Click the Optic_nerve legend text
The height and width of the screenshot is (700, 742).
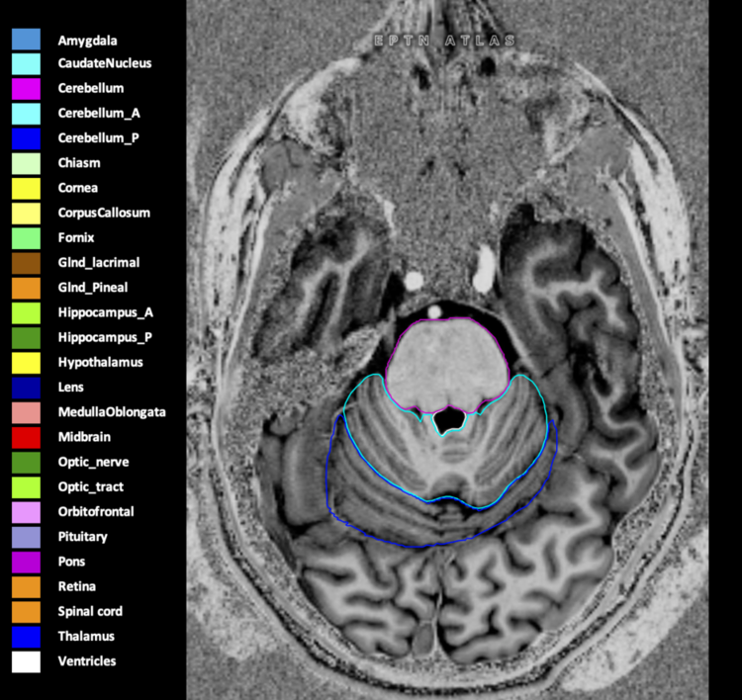pos(93,462)
